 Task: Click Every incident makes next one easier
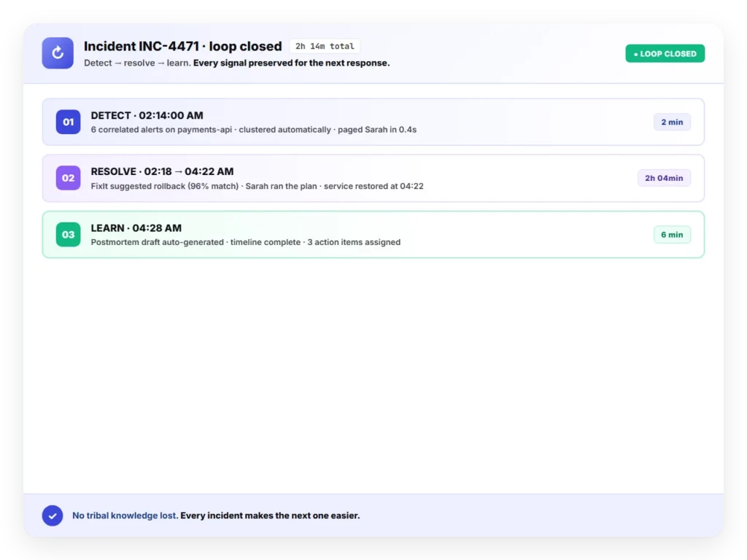point(270,516)
